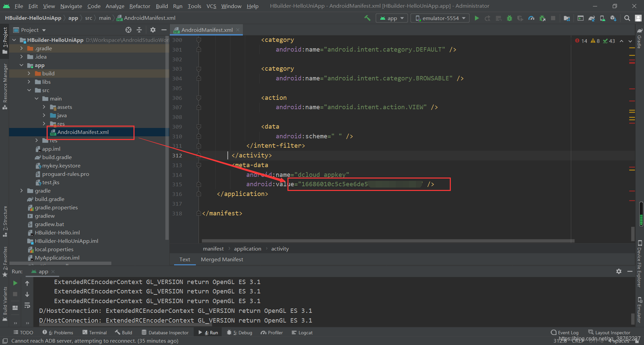Open Database Inspector tool window

pos(165,333)
